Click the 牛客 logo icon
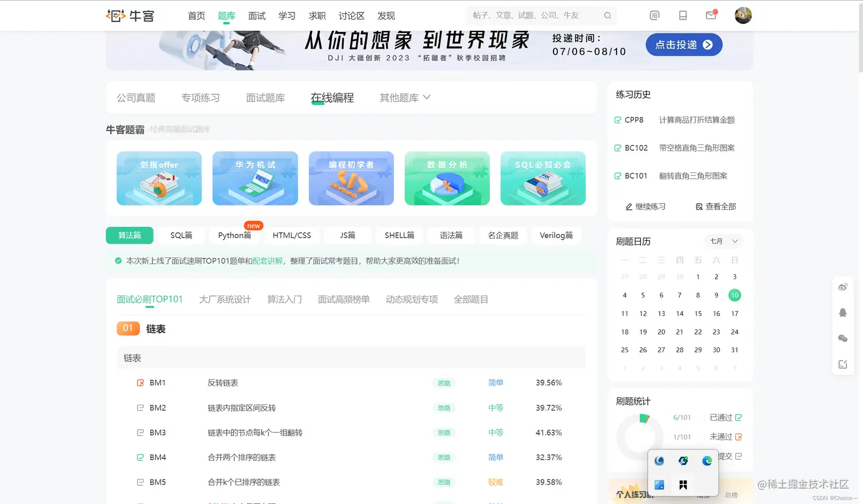Screen dimensions: 863x504 pyautogui.click(x=115, y=15)
